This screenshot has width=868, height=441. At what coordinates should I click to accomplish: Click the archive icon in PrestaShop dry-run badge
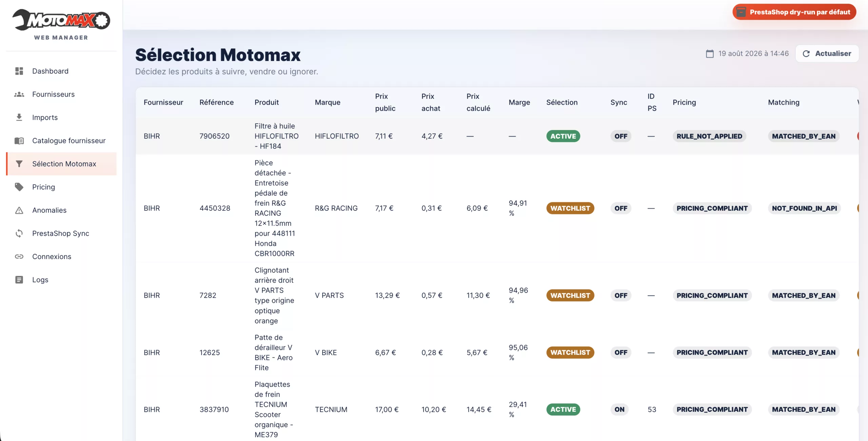click(741, 12)
